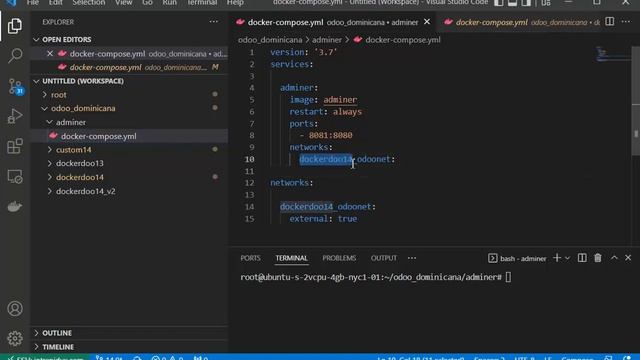Place cursor on line 15 'external: true'
The image size is (640, 360).
pos(323,219)
